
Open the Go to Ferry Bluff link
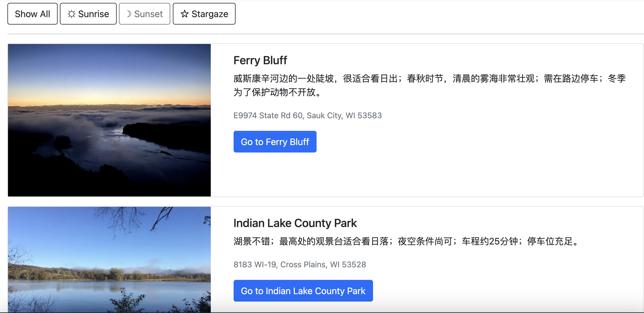(x=275, y=142)
